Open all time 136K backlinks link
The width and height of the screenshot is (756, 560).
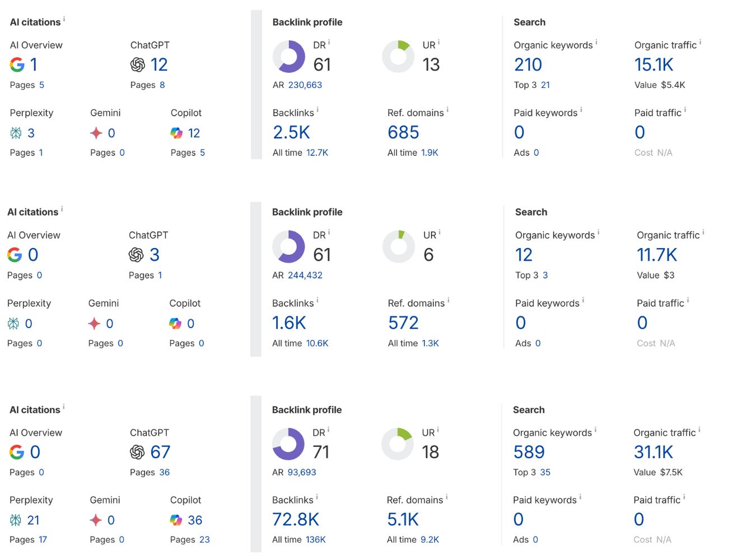click(x=315, y=540)
